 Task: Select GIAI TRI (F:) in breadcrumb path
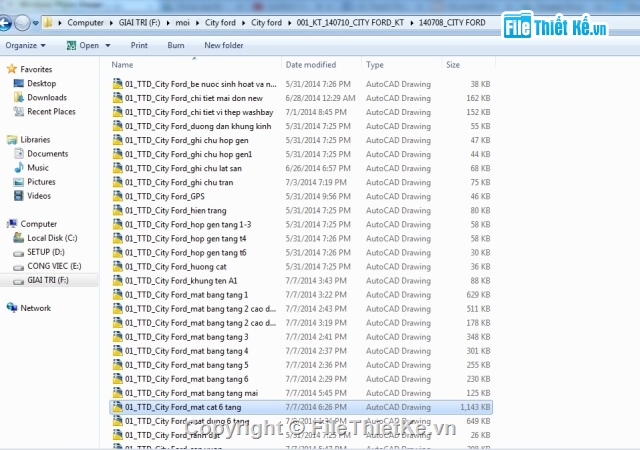[x=139, y=22]
